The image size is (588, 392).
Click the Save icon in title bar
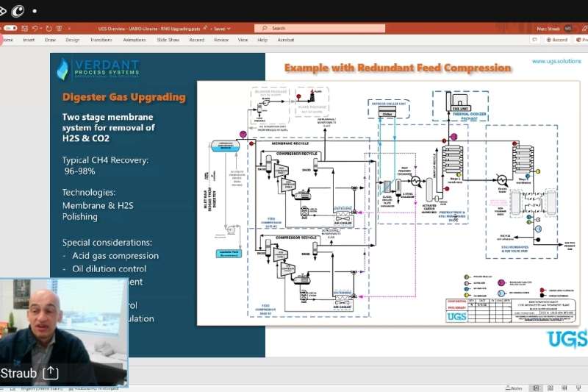pos(25,29)
